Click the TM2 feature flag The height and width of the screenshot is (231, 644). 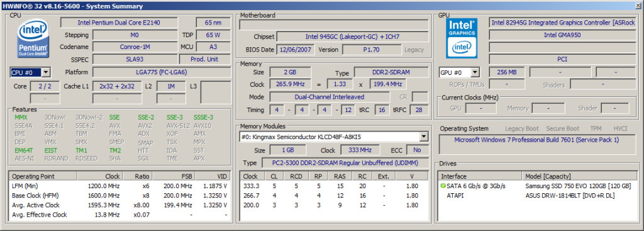pyautogui.click(x=115, y=150)
